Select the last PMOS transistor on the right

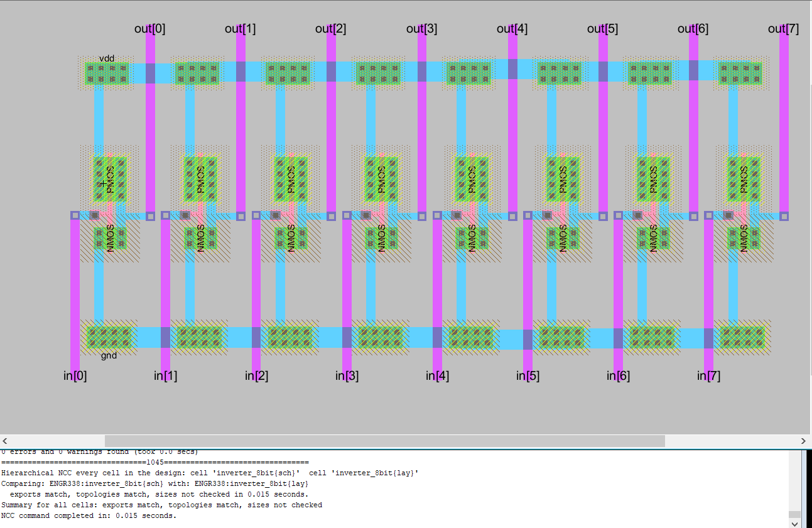744,178
